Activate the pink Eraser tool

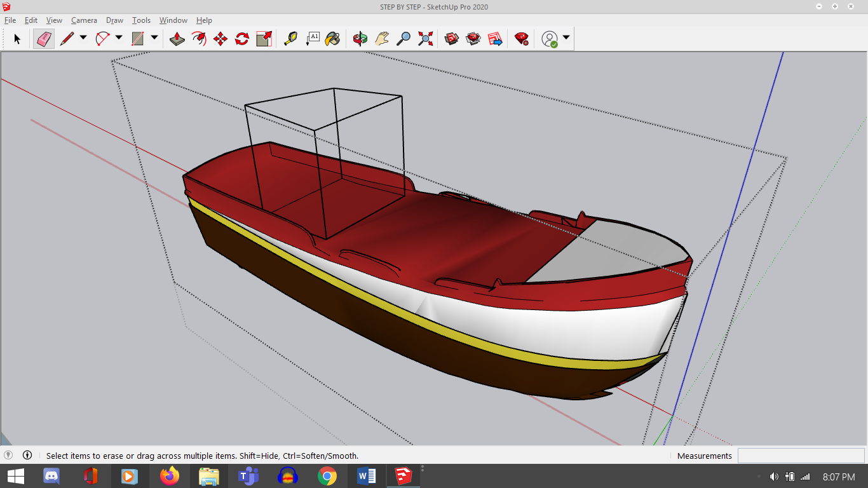44,39
